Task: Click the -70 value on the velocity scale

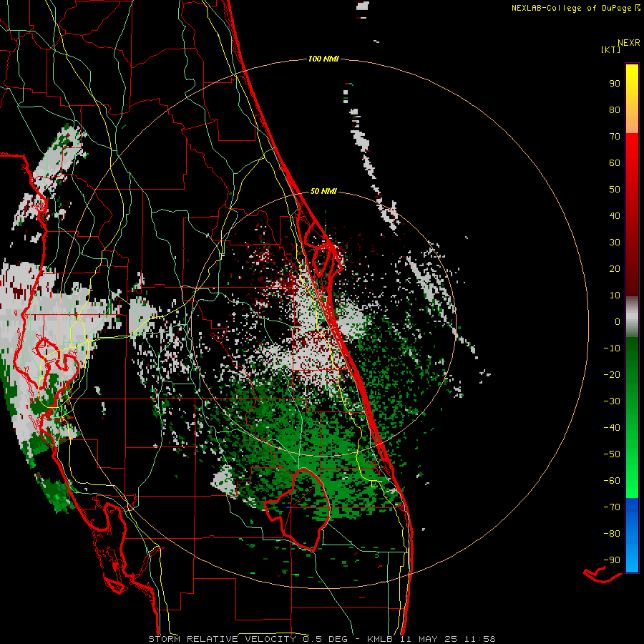Action: click(x=612, y=507)
